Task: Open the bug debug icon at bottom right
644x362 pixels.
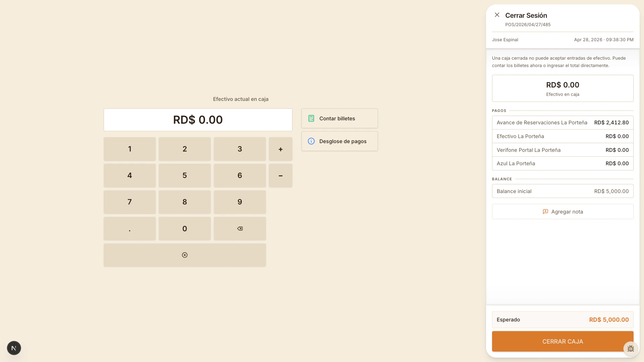Action: pyautogui.click(x=631, y=349)
